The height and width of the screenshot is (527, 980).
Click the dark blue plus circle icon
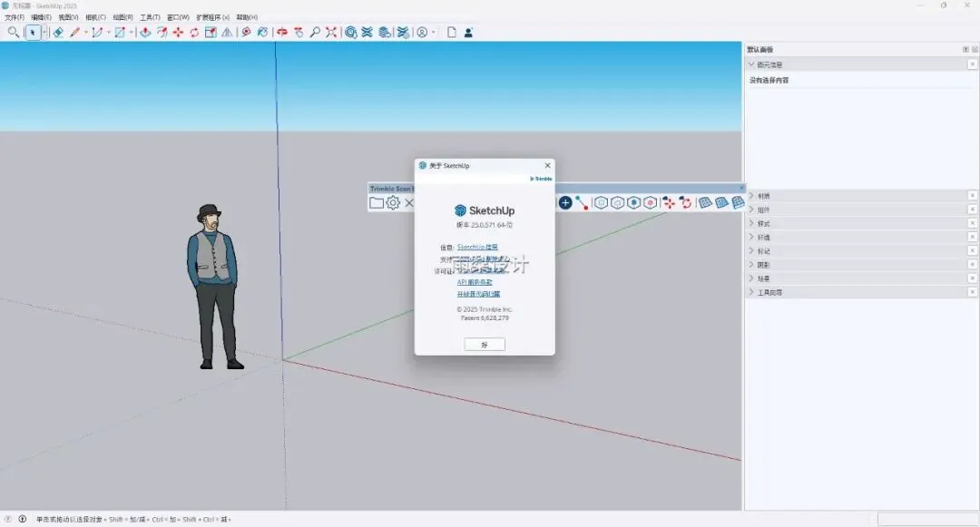coord(565,202)
